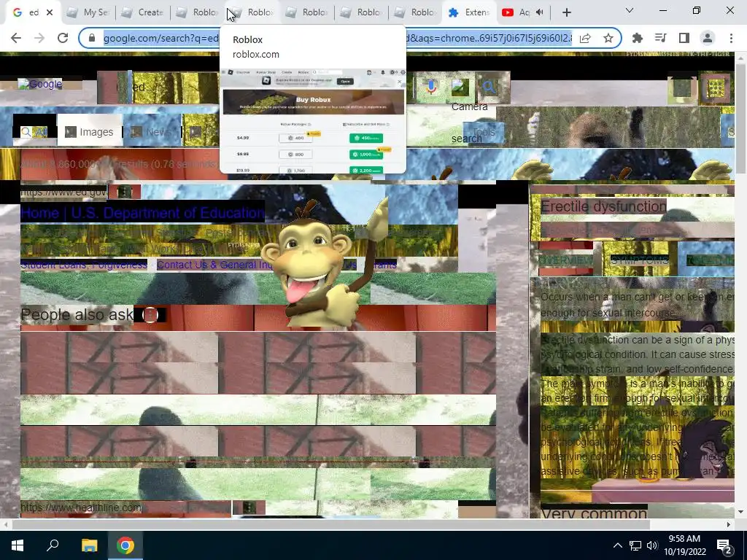This screenshot has width=747, height=560.
Task: Switch to the 'My Se' tab
Action: [x=89, y=12]
